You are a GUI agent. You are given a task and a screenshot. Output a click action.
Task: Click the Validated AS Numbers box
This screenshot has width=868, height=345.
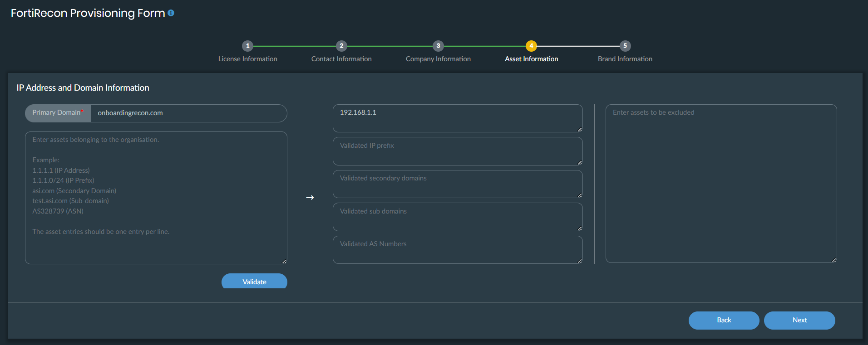[458, 250]
